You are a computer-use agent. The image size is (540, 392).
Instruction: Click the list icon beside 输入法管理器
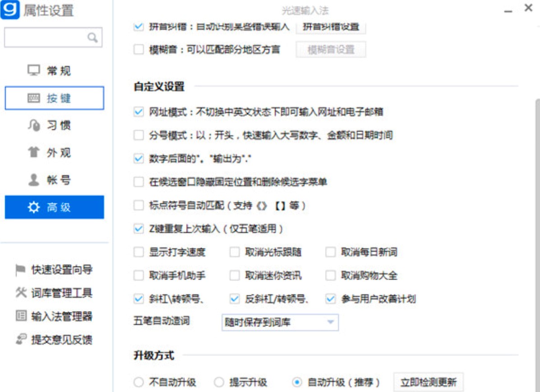pyautogui.click(x=21, y=316)
